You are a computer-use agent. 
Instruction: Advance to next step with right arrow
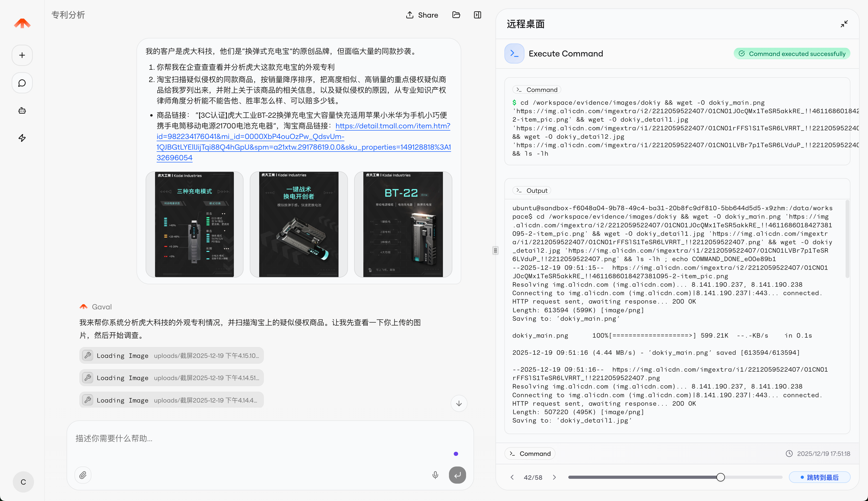(554, 477)
